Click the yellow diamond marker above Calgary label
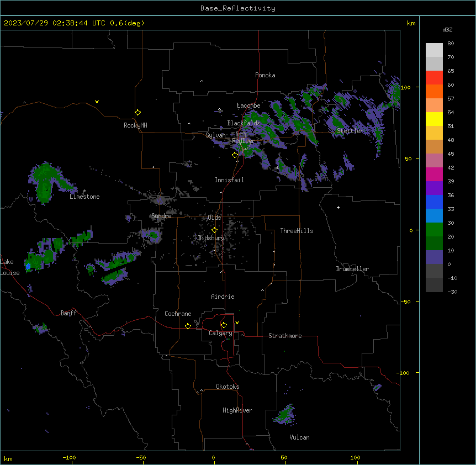Viewport: 476px width, 465px height. (224, 325)
